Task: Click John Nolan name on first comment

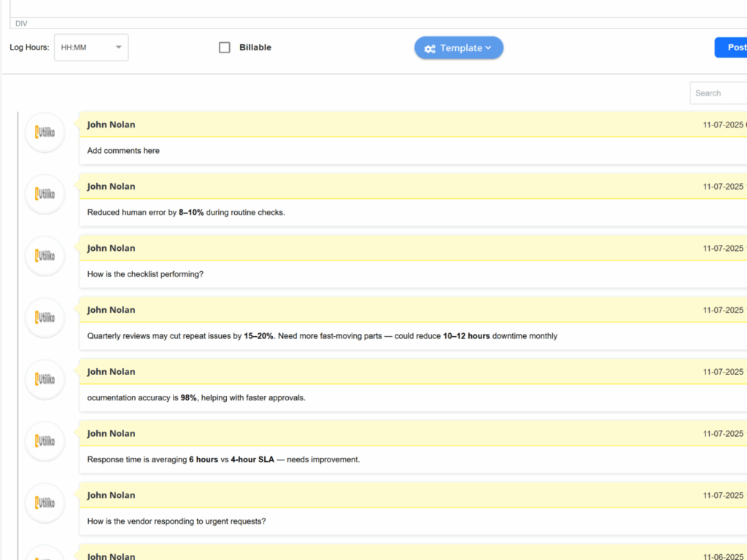Action: click(111, 125)
